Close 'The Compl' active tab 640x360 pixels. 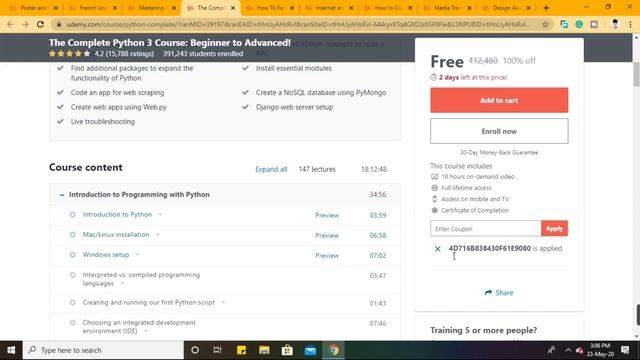click(233, 8)
